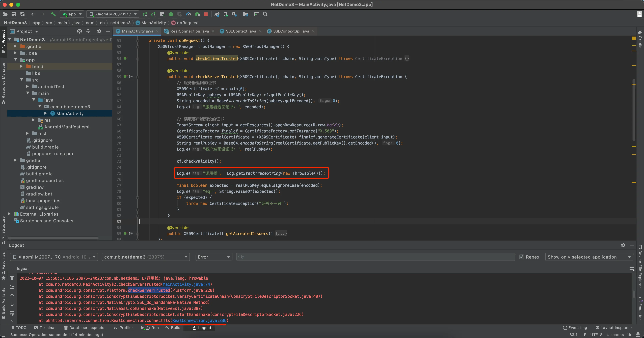
Task: Close the MainActivity.java tab
Action: pyautogui.click(x=157, y=31)
